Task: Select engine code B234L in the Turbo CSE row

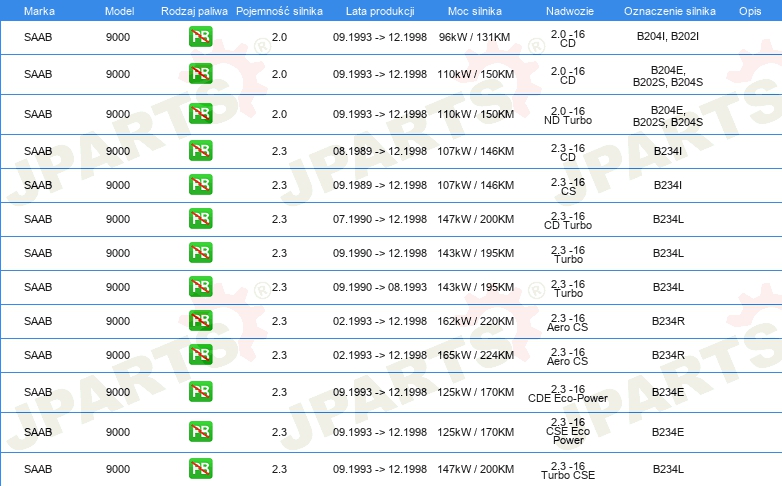Action: click(x=668, y=469)
